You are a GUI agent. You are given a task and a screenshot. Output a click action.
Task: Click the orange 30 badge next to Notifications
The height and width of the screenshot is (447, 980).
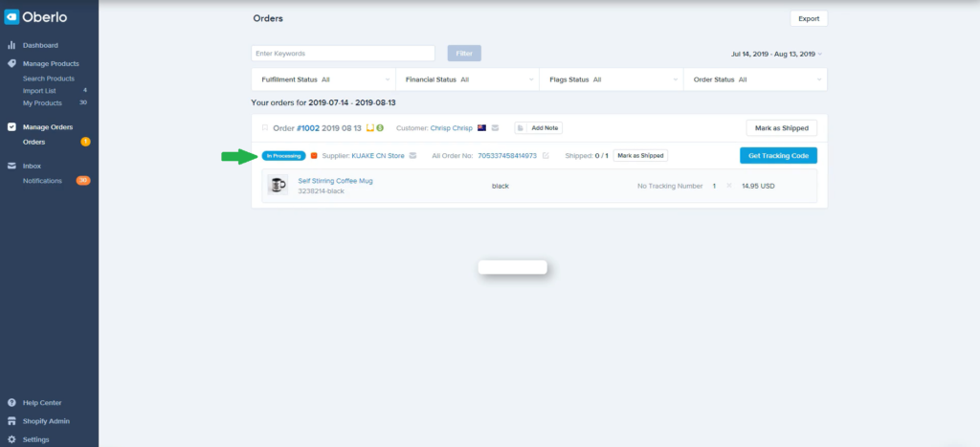tap(83, 181)
